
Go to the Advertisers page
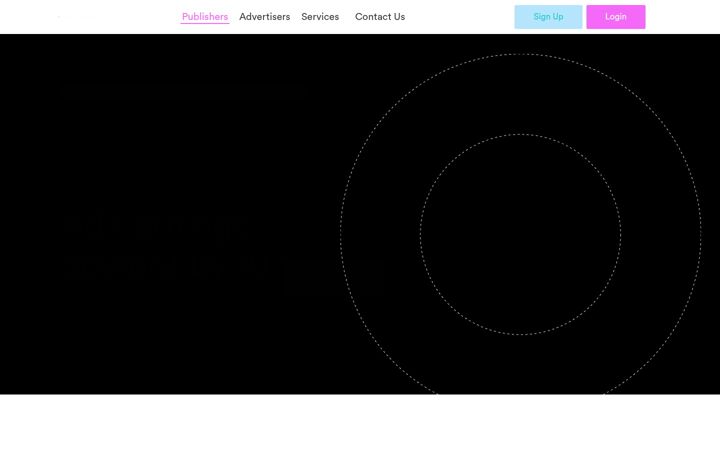pyautogui.click(x=264, y=17)
